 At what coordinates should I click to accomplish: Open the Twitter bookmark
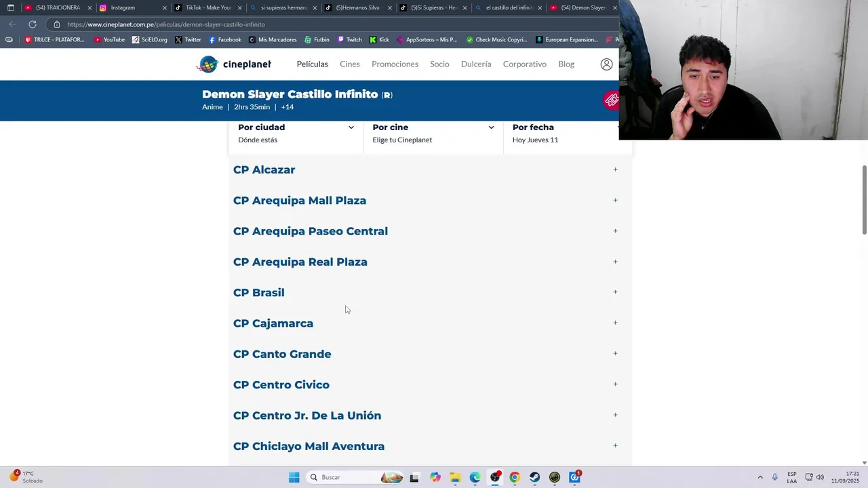coord(188,39)
